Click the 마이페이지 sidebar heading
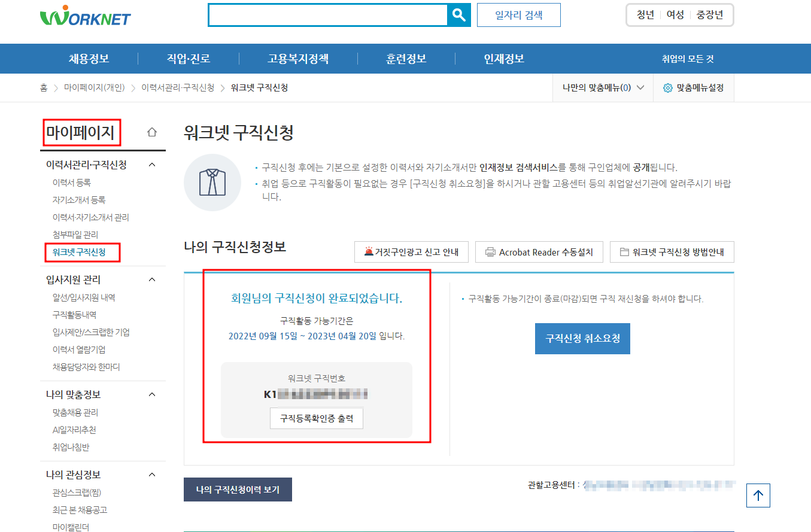811x532 pixels. click(80, 132)
